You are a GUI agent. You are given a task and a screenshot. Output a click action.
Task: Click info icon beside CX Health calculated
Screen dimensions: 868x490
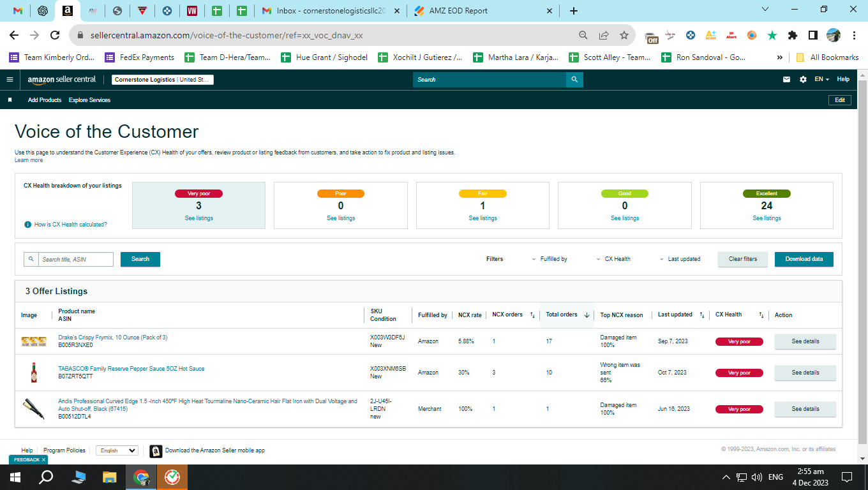tap(27, 225)
